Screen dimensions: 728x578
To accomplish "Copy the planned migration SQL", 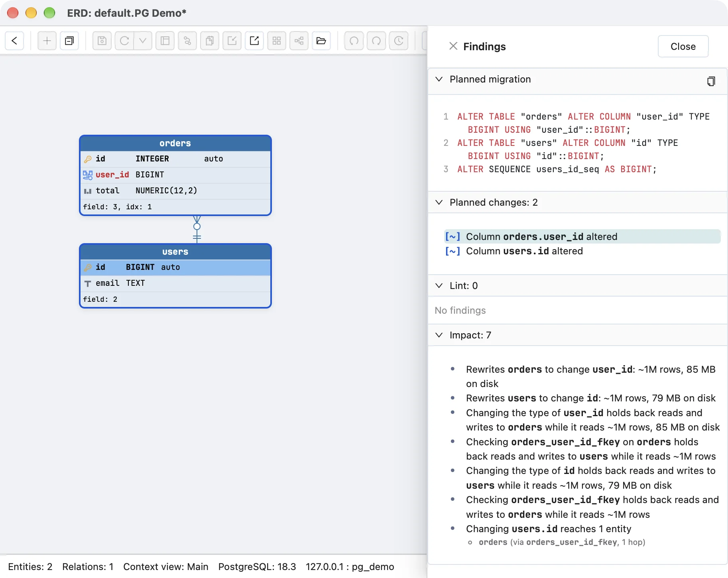I will pyautogui.click(x=711, y=81).
